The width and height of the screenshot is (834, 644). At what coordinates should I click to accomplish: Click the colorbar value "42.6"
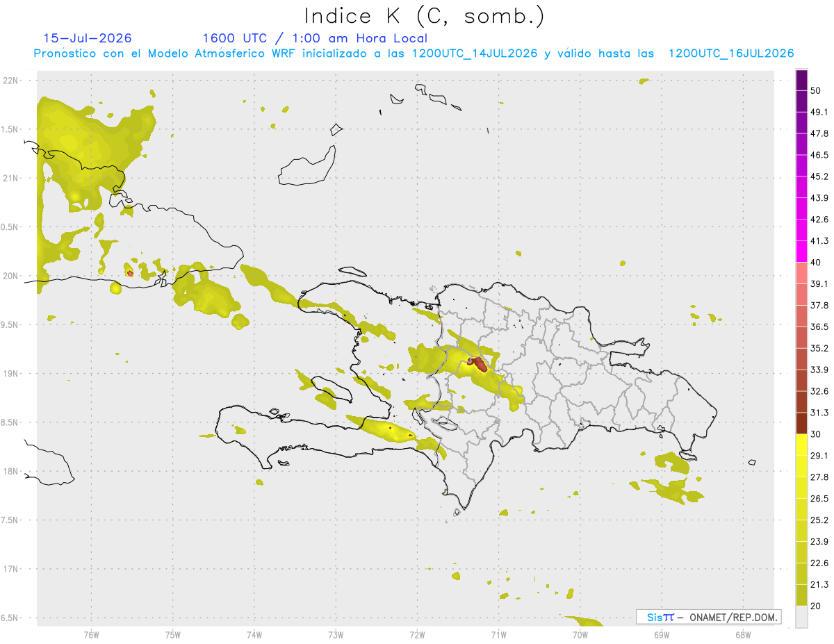pos(819,220)
